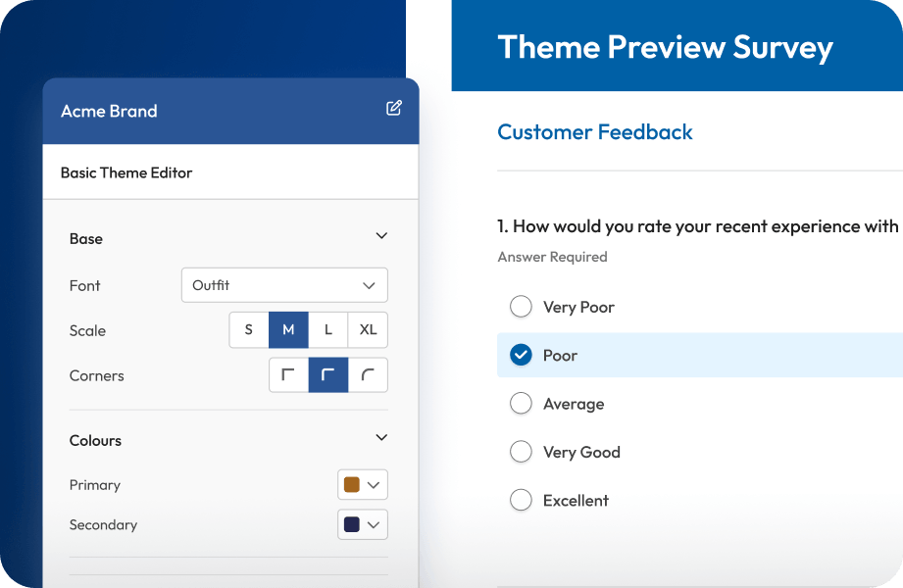This screenshot has height=588, width=903.
Task: Deselect the checked Poor option
Action: [521, 356]
